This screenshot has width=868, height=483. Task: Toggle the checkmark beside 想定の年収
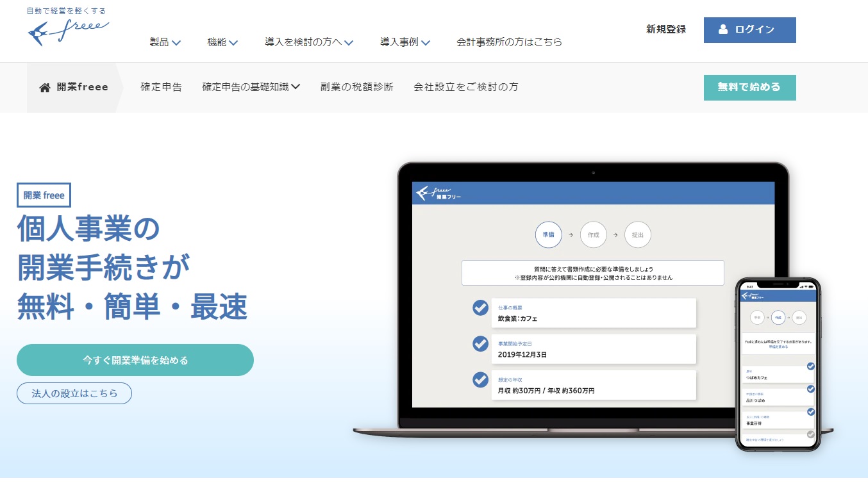coord(480,380)
